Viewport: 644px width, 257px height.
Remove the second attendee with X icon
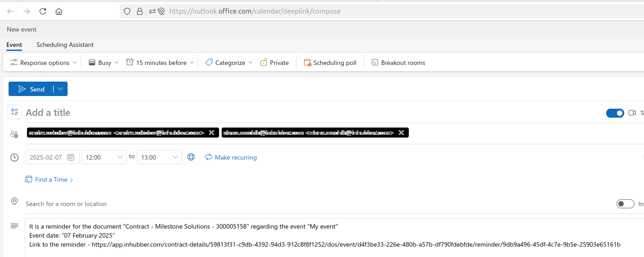(401, 133)
